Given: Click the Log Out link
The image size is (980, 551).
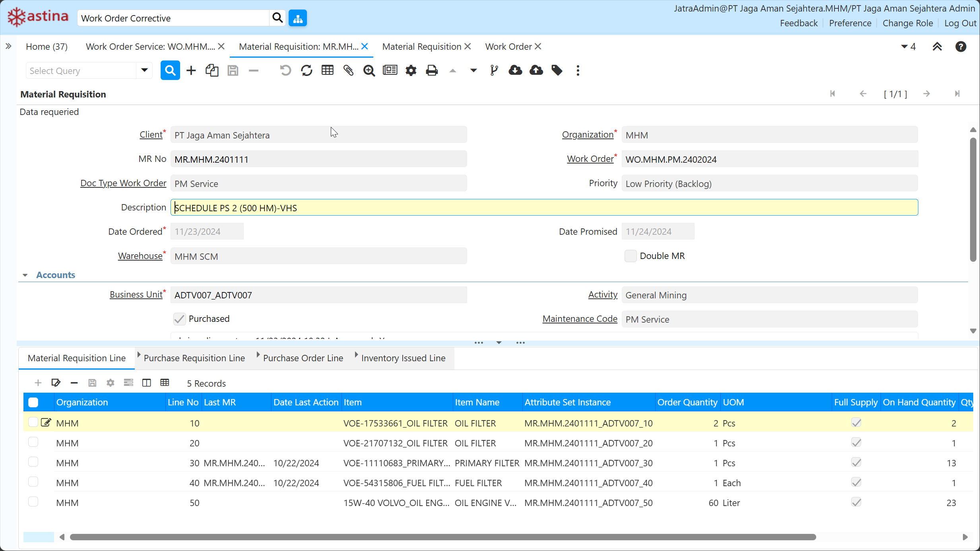Looking at the screenshot, I should [x=960, y=23].
